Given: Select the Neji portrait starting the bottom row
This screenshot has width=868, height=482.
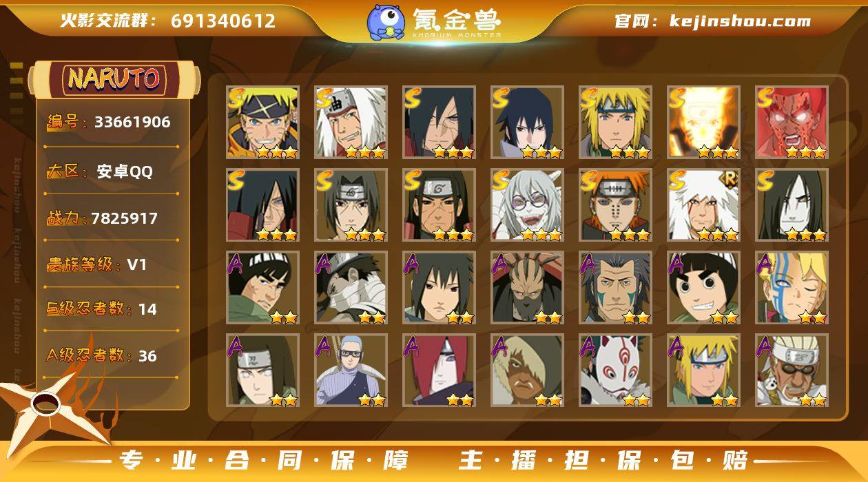Looking at the screenshot, I should point(262,370).
